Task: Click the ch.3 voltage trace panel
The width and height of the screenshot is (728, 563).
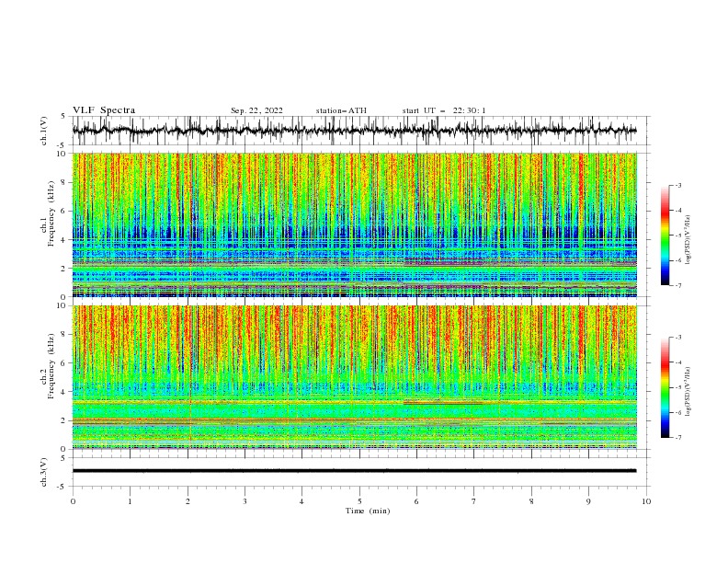Action: [x=361, y=472]
